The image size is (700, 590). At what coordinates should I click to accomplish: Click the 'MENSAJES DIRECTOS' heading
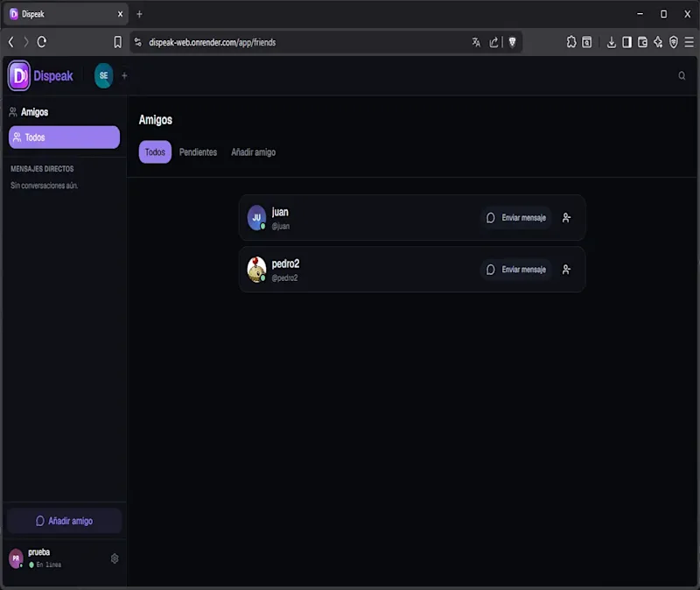pos(42,169)
